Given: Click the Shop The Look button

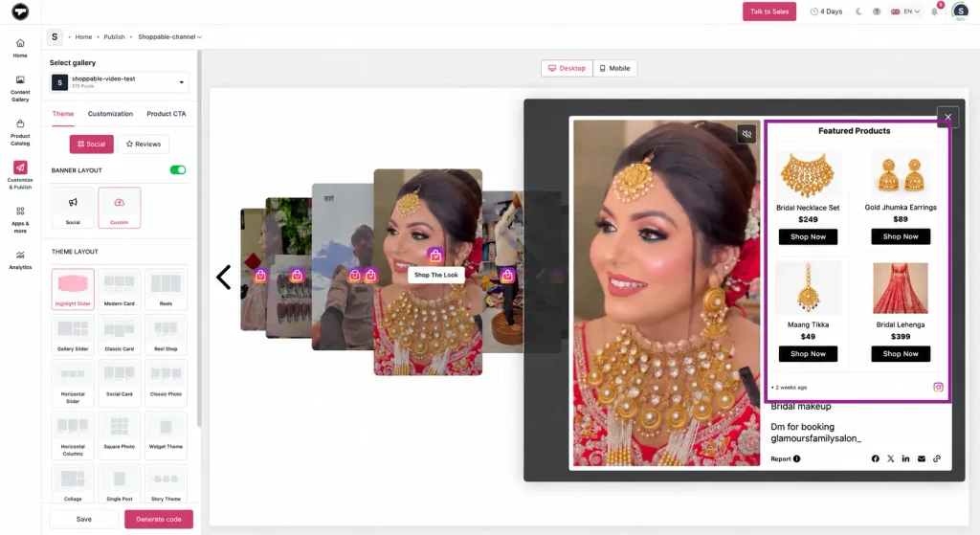Looking at the screenshot, I should [436, 275].
